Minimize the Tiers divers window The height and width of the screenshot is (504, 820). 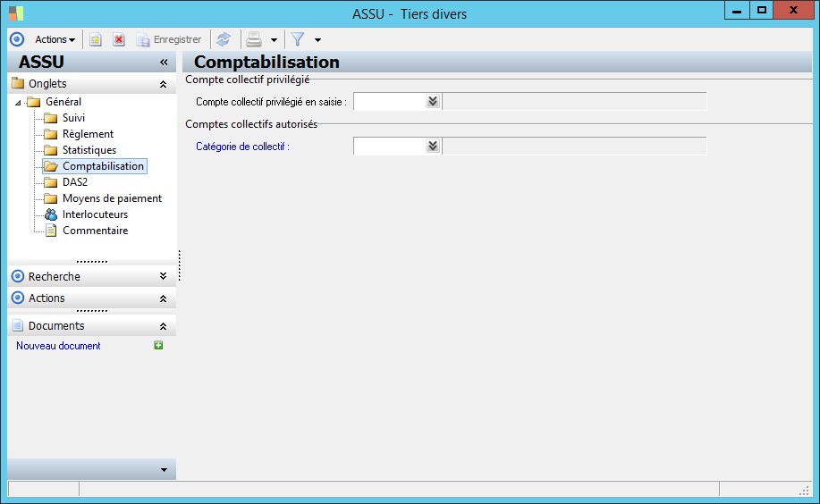(x=737, y=11)
